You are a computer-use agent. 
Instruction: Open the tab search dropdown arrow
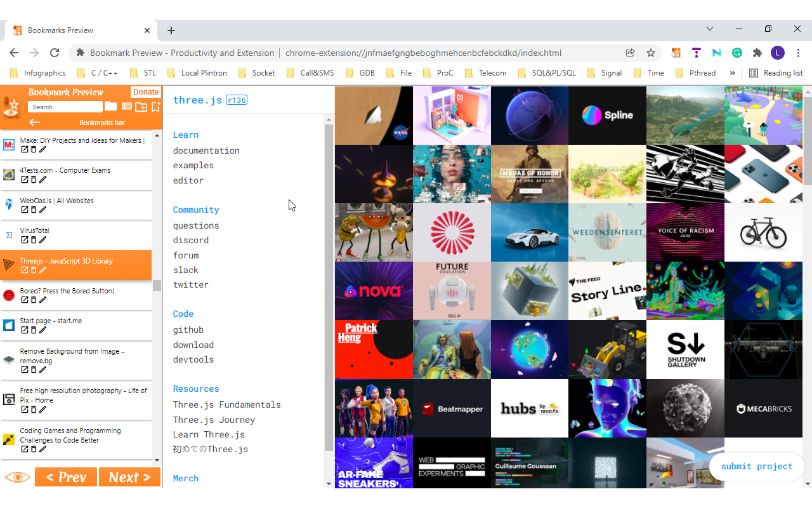pyautogui.click(x=710, y=29)
